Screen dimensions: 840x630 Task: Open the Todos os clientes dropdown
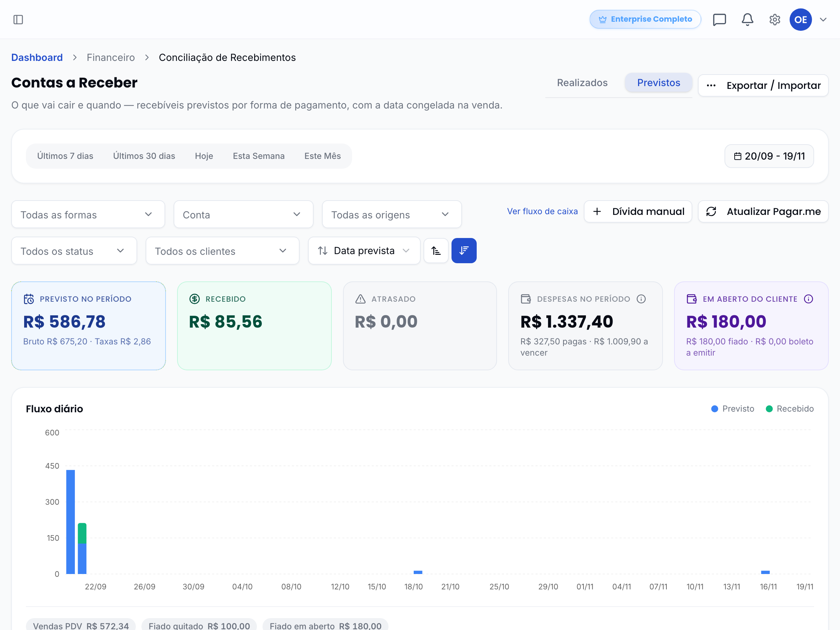click(223, 251)
